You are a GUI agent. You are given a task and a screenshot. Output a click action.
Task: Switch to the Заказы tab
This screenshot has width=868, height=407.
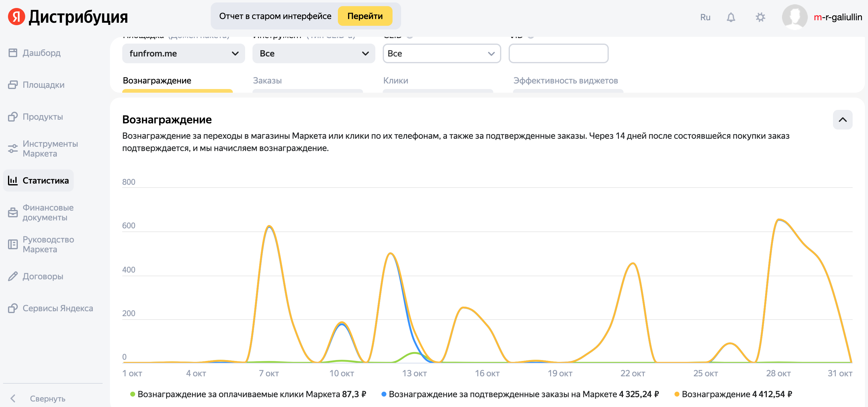point(267,80)
